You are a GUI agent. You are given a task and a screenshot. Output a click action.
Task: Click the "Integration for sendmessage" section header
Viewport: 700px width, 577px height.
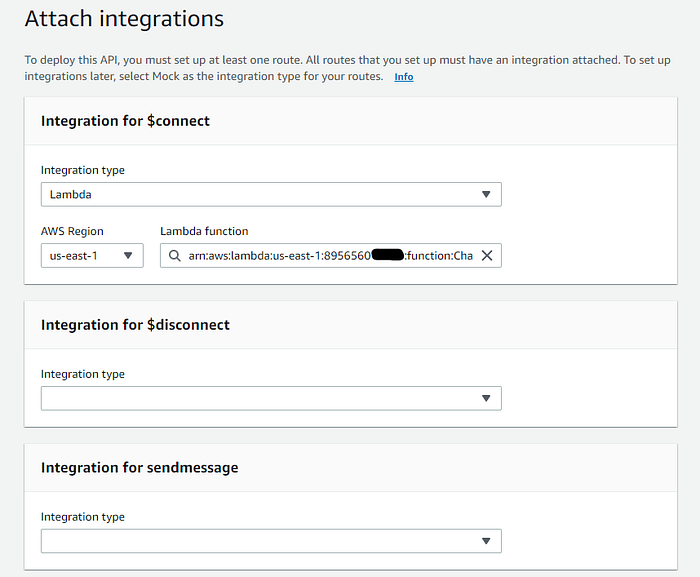pyautogui.click(x=139, y=468)
